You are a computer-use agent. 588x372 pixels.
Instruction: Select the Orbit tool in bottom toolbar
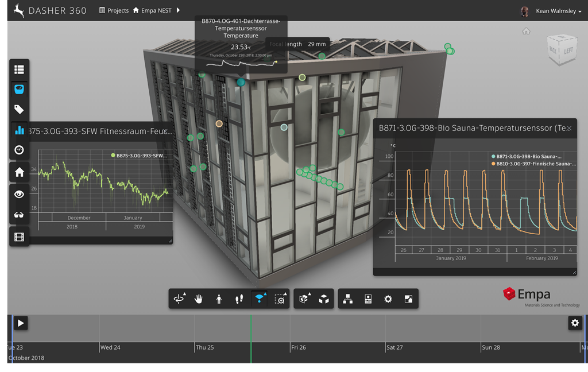point(179,299)
